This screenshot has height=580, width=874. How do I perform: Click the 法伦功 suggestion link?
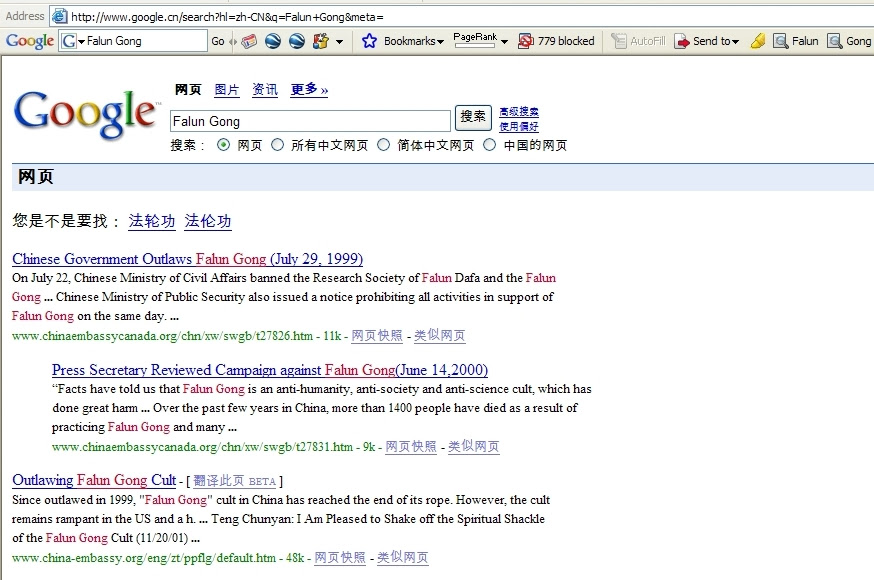tap(207, 221)
